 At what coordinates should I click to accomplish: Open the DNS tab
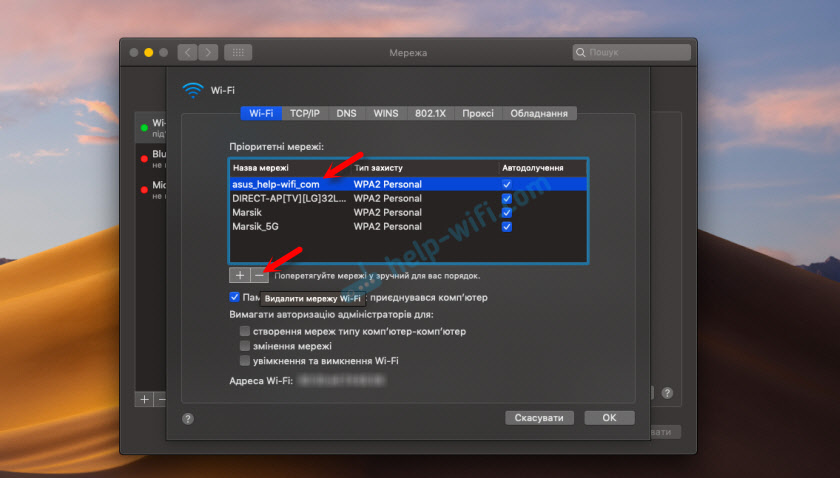346,114
